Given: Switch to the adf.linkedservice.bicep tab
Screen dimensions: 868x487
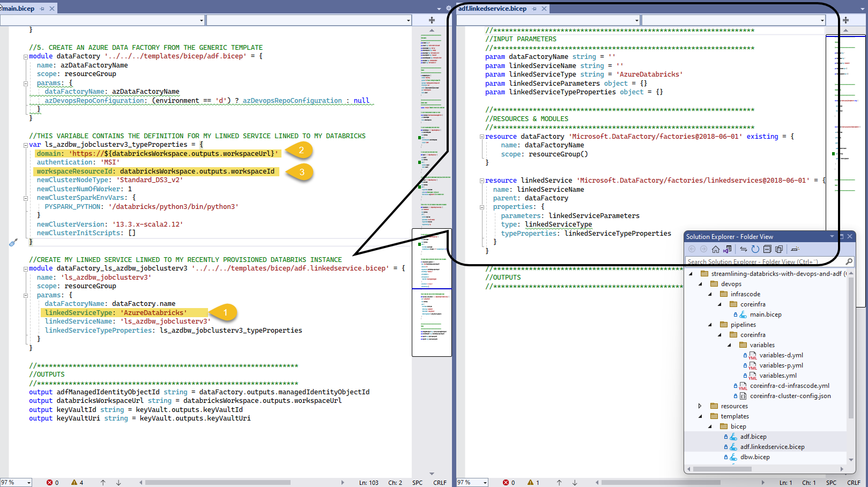Looking at the screenshot, I should coord(492,9).
